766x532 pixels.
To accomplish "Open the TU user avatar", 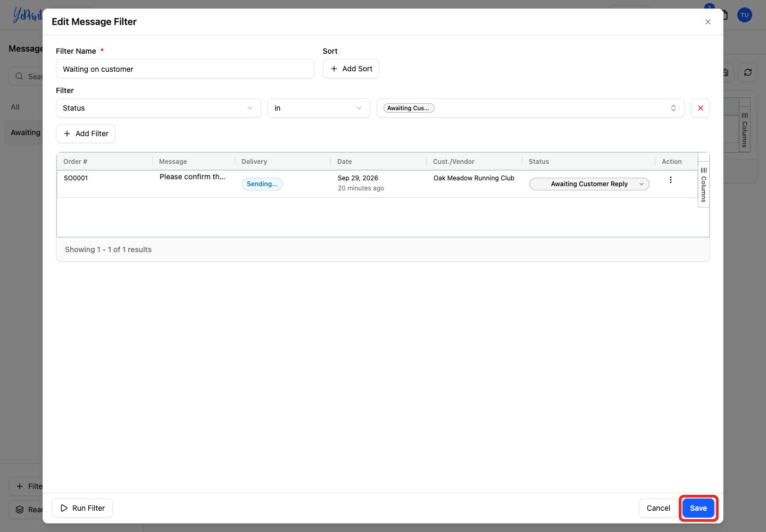I will (744, 15).
